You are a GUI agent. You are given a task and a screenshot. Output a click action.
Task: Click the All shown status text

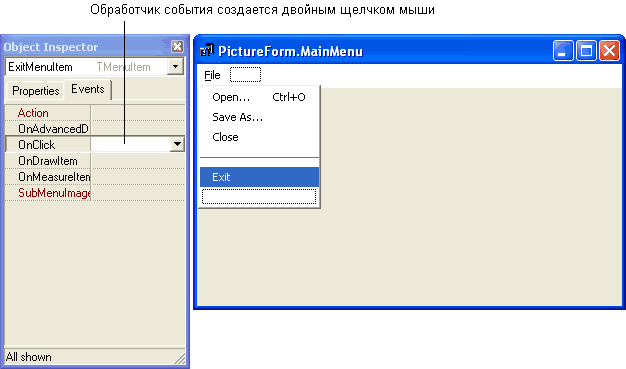(x=29, y=357)
